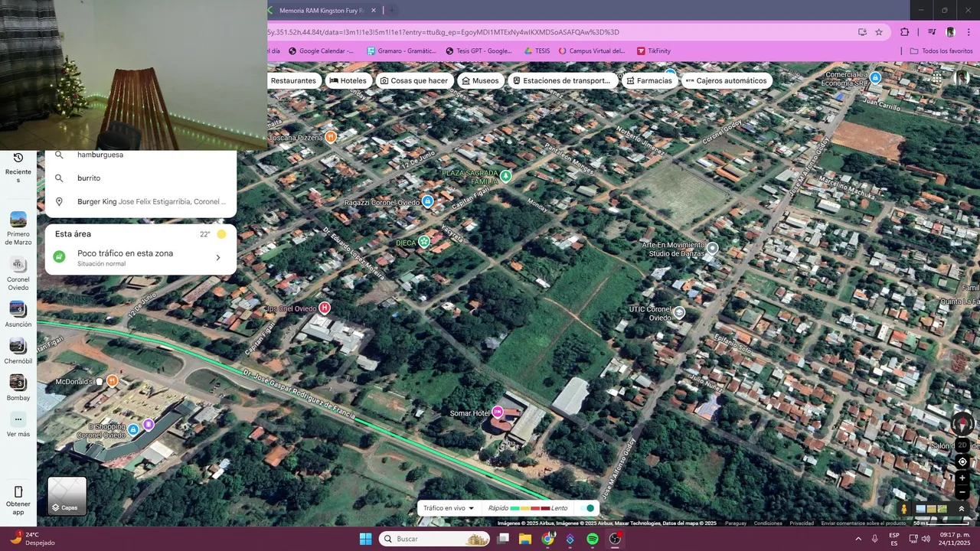Open Spotify from the taskbar
This screenshot has width=980, height=551.
[592, 539]
